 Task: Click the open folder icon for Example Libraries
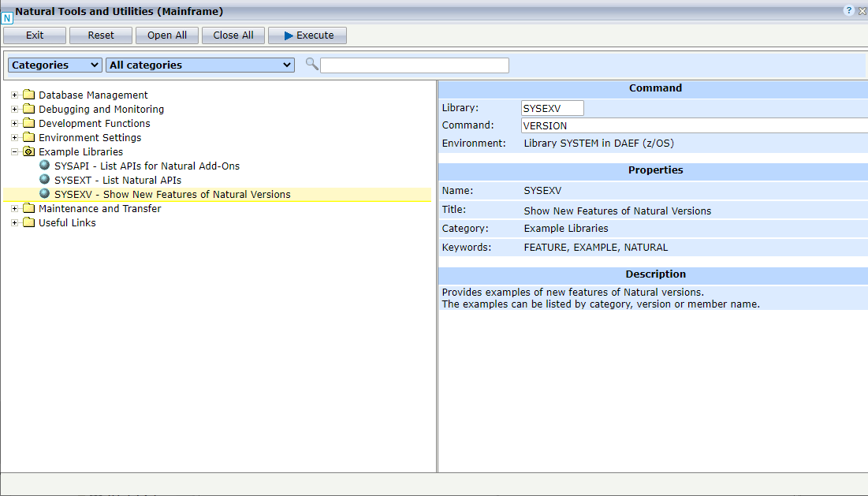coord(29,151)
